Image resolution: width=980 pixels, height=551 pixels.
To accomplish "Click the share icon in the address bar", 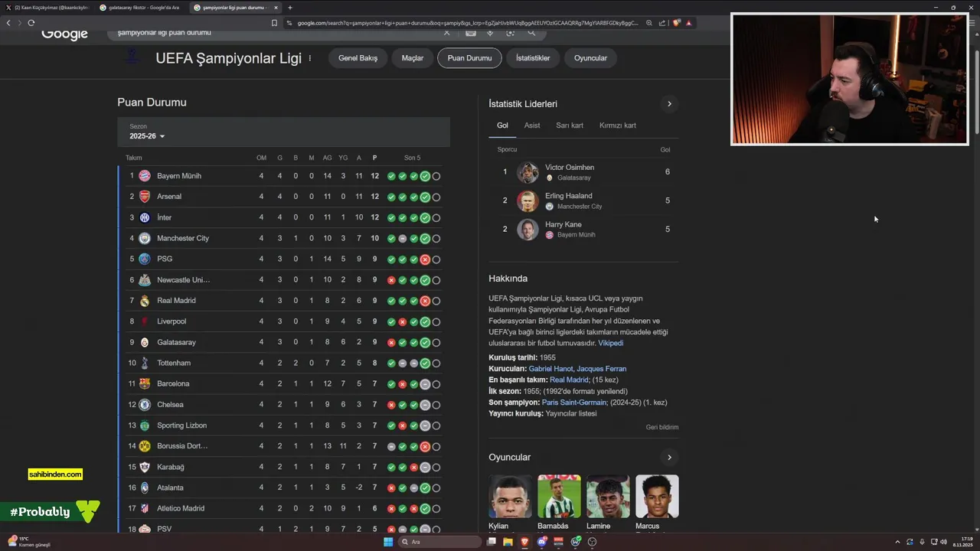I will coord(662,23).
